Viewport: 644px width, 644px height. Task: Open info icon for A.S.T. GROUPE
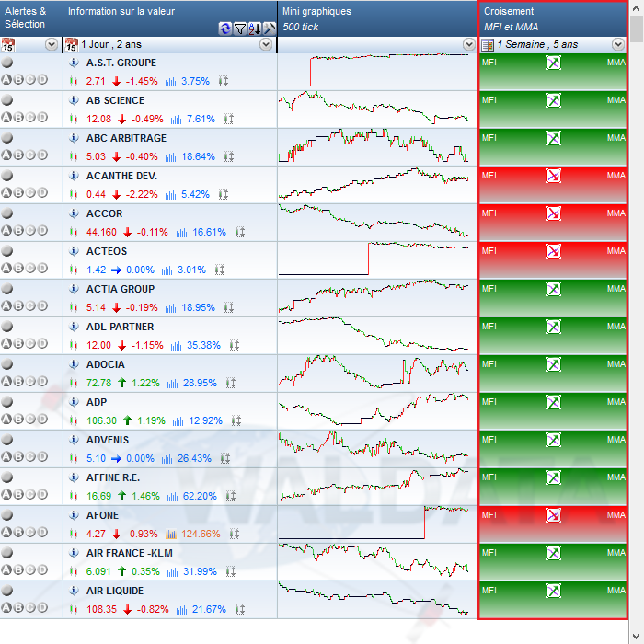(74, 63)
